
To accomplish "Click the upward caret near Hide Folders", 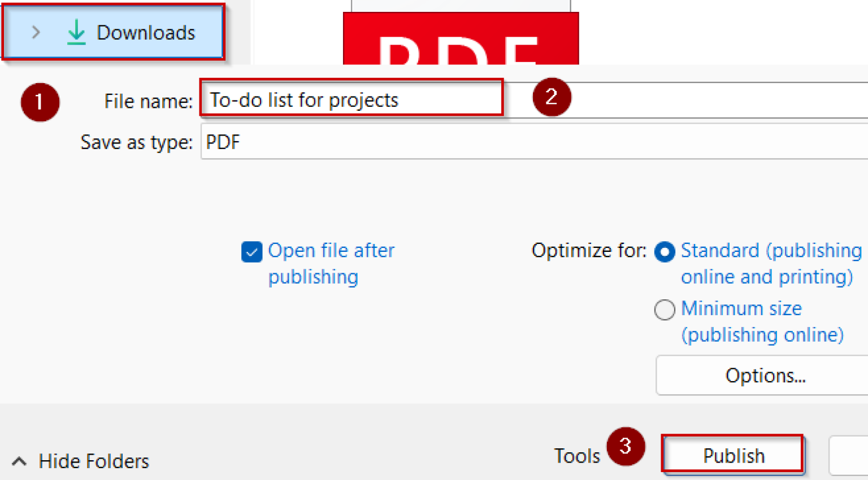I will coord(19,461).
